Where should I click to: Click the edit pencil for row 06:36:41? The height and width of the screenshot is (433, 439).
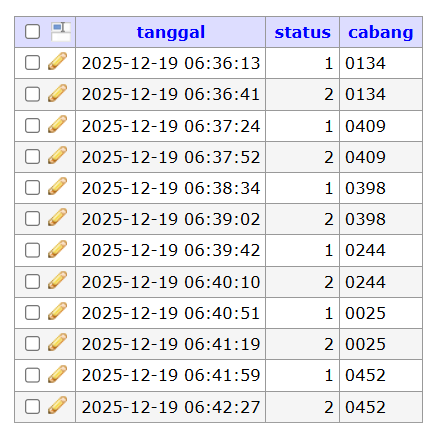(x=57, y=93)
